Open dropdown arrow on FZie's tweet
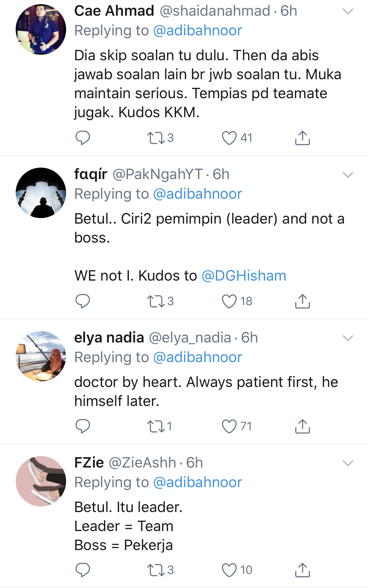Viewport: 368px width, 588px height. [347, 463]
